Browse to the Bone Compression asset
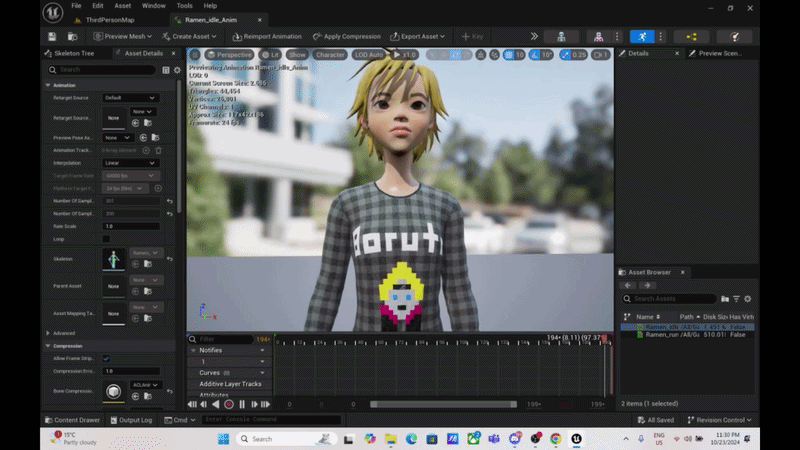 click(148, 396)
